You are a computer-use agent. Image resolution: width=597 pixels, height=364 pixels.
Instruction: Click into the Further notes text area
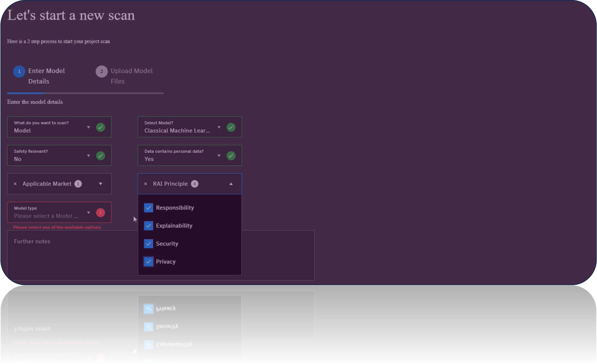(161, 255)
